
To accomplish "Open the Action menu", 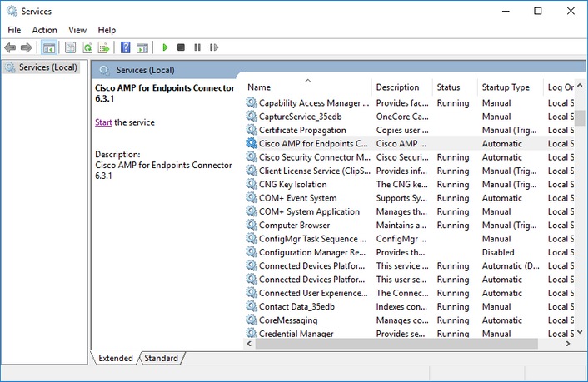I will [x=44, y=30].
